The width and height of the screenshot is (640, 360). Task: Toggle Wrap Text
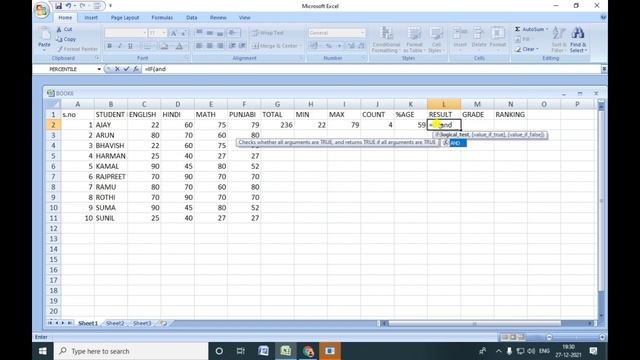pyautogui.click(x=268, y=33)
